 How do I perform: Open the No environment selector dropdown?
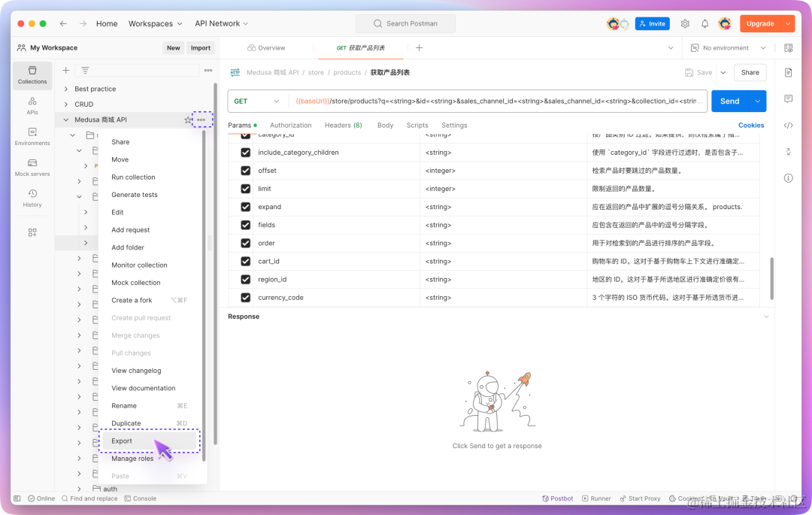click(x=728, y=48)
